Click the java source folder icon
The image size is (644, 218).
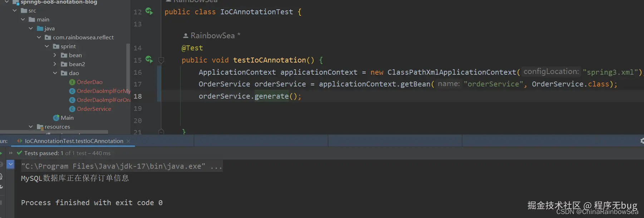(x=40, y=29)
